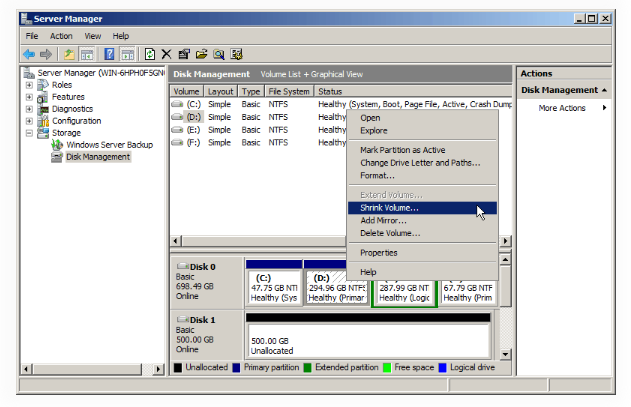
Task: Select the Disk Management tree node
Action: pyautogui.click(x=97, y=157)
